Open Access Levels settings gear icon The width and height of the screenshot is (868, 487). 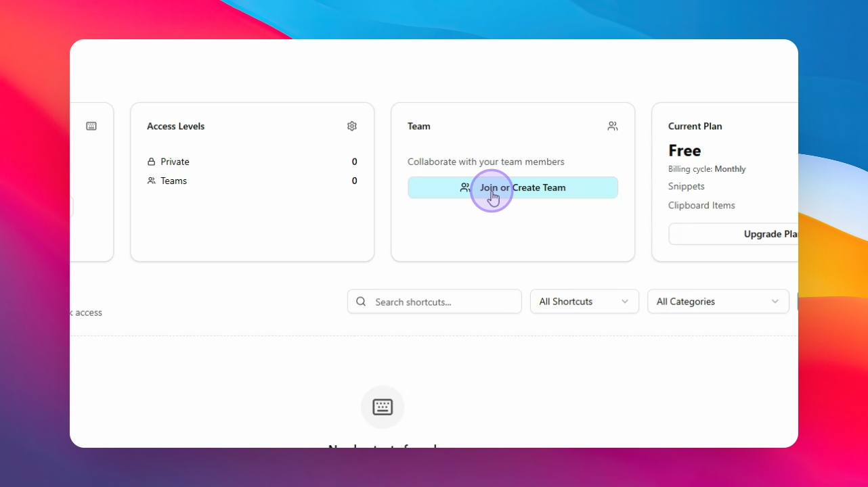[x=352, y=126]
